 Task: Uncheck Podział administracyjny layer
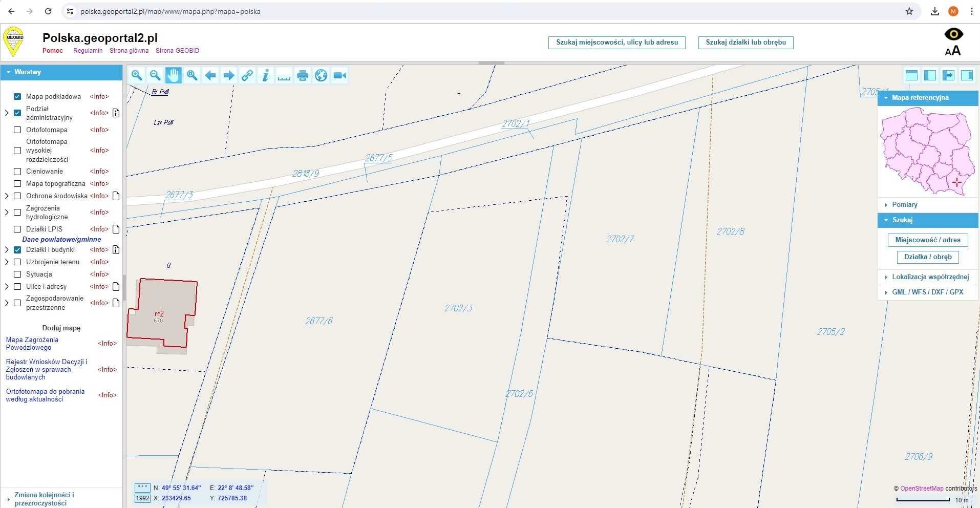coord(17,113)
